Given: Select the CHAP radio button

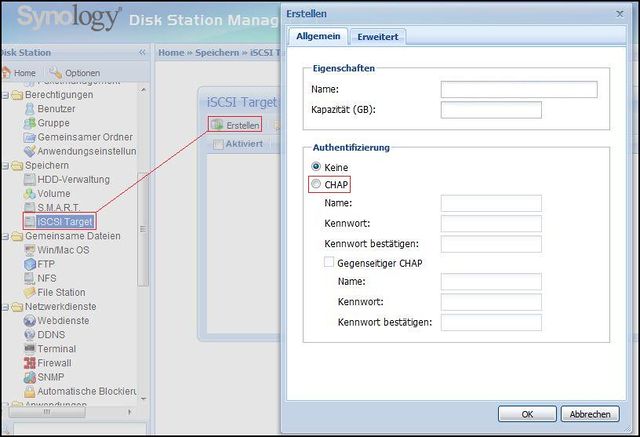Looking at the screenshot, I should [x=317, y=185].
